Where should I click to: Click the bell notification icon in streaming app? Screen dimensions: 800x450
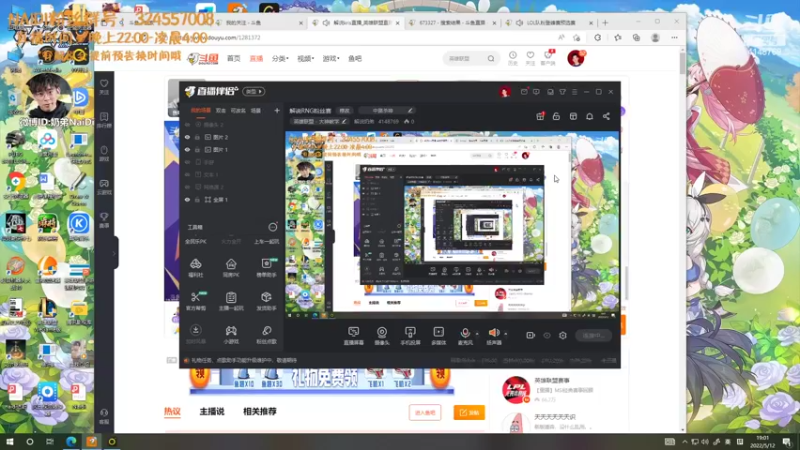click(x=589, y=116)
